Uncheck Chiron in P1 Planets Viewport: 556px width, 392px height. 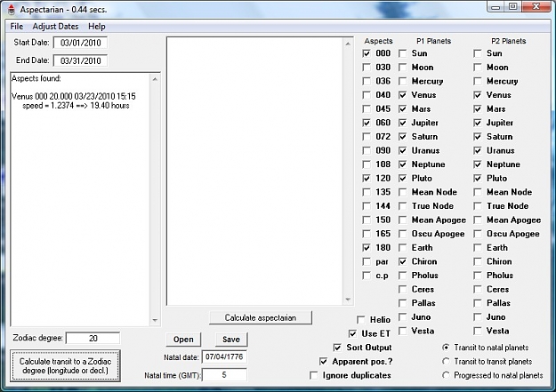(x=402, y=261)
